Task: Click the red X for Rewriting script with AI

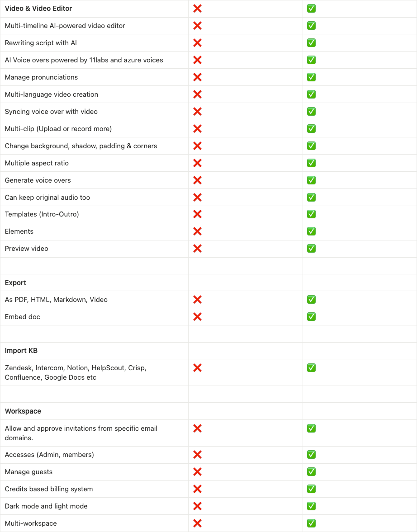Action: click(x=197, y=43)
